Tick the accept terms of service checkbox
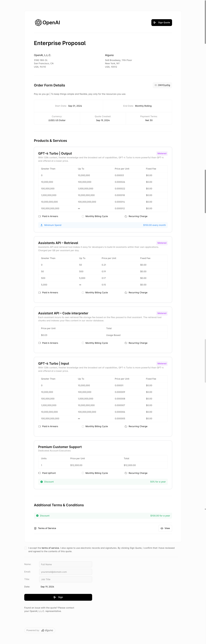Screen dimensions: 206x644 point(25,548)
